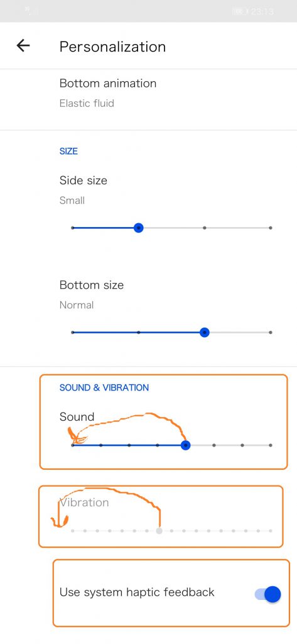
Task: Click the SOUND & VIBRATION section header
Action: [104, 387]
